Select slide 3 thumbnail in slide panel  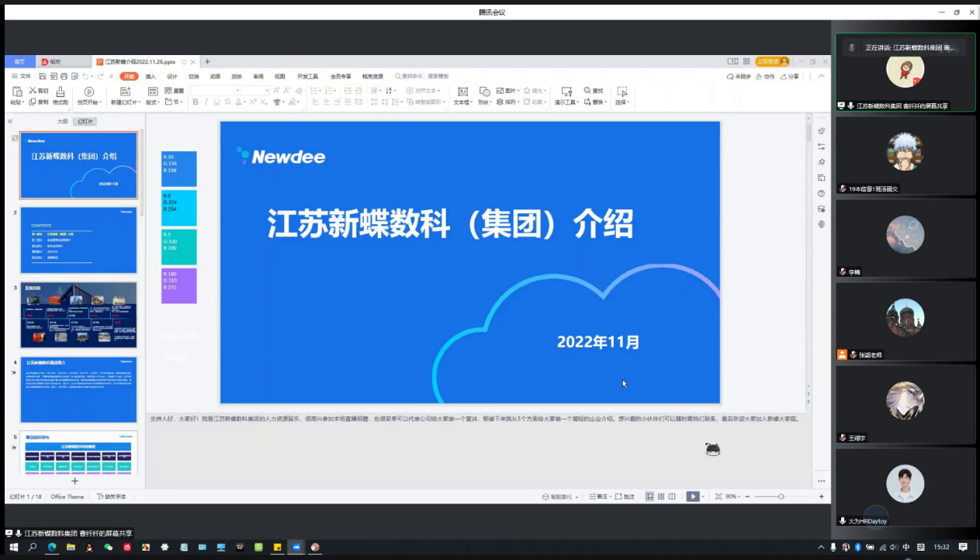point(78,315)
